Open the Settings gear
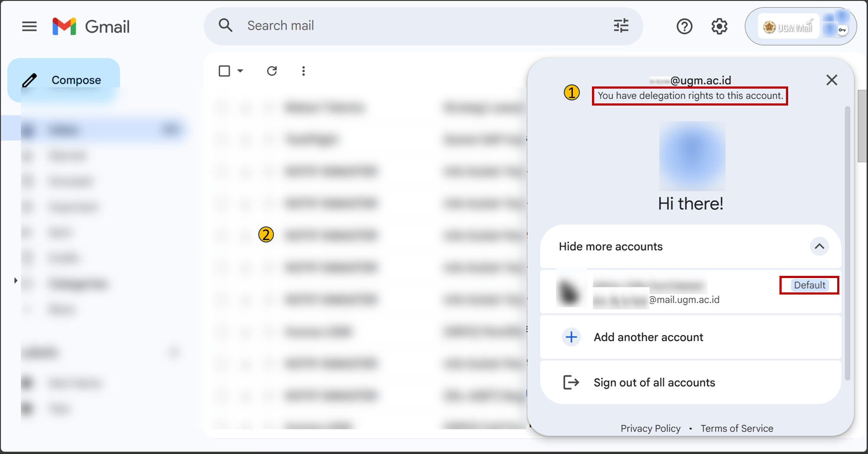868x454 pixels. [x=719, y=27]
